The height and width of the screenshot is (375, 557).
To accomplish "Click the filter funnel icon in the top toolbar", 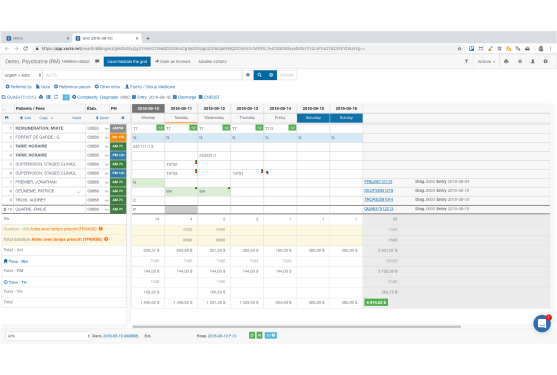I will [x=466, y=61].
